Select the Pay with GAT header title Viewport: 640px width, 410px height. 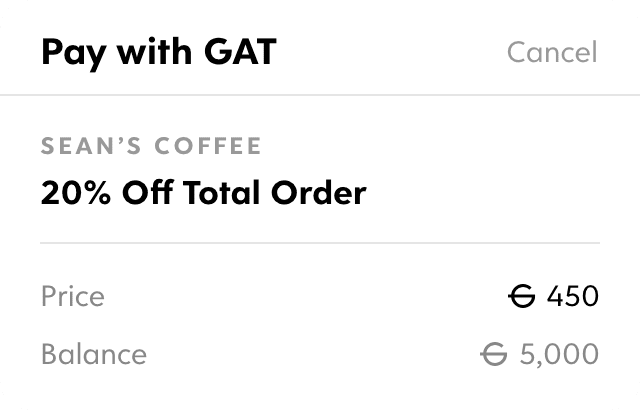159,53
